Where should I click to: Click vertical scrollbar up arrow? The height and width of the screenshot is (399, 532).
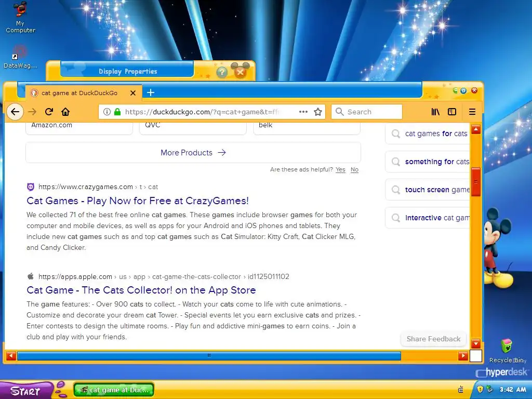476,129
